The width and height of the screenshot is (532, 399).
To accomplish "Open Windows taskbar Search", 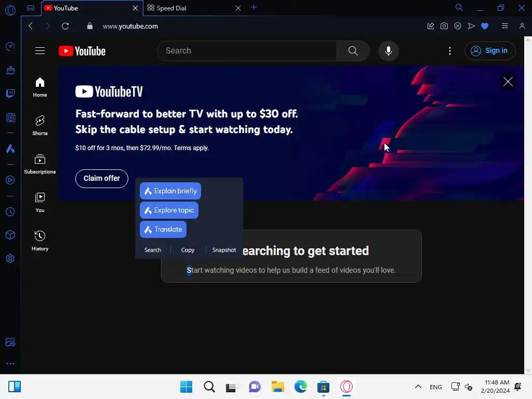I will 209,387.
